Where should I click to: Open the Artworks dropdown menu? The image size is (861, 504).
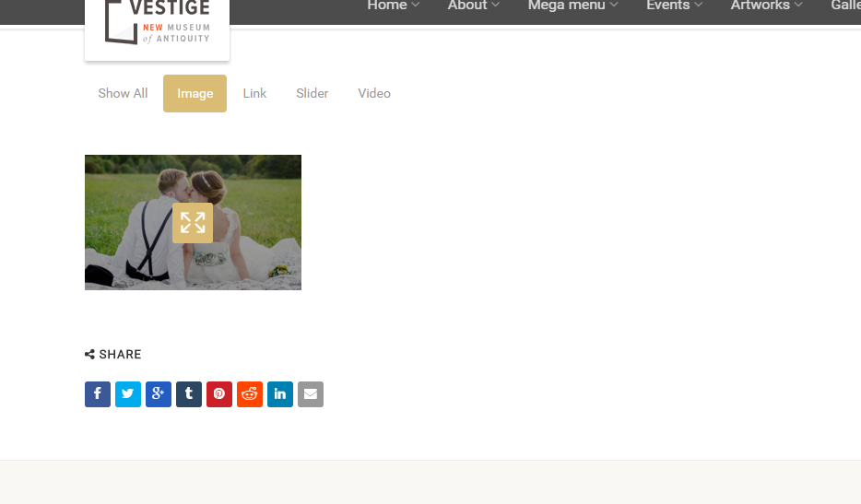767,6
